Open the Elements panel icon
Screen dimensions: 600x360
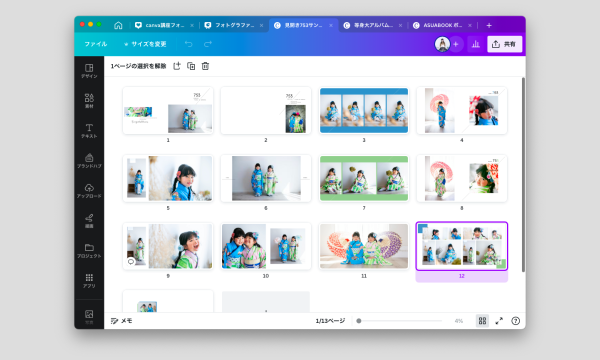(x=89, y=101)
